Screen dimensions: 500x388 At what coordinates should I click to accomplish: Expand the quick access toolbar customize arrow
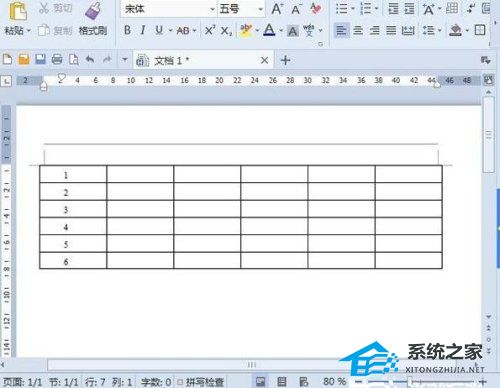(125, 60)
